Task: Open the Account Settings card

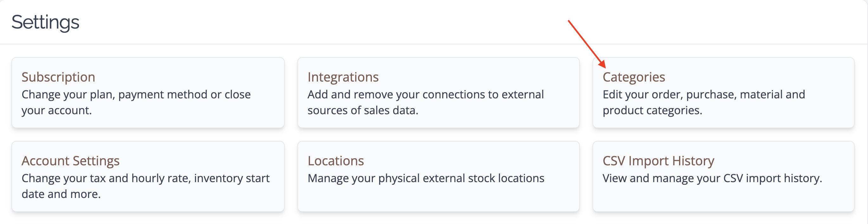Action: point(148,176)
